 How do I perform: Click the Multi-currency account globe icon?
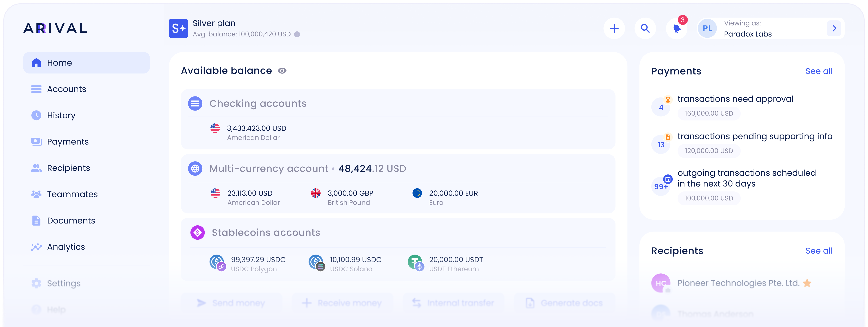195,168
